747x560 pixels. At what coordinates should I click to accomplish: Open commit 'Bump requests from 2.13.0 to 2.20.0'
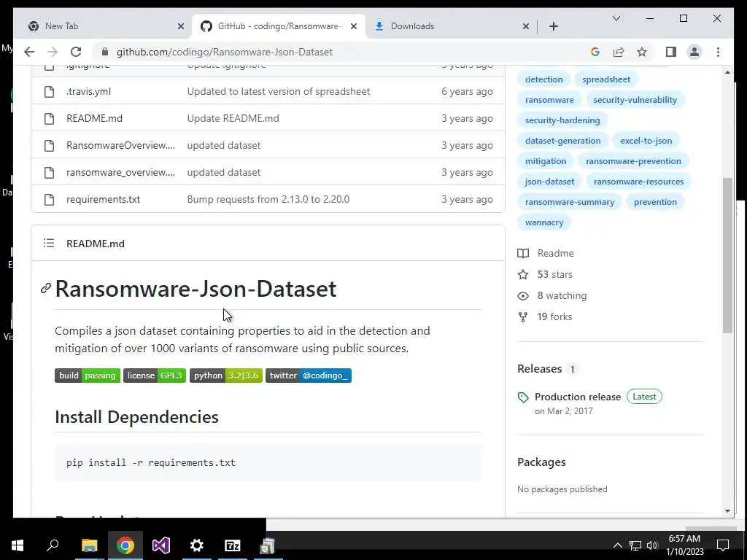coord(268,199)
